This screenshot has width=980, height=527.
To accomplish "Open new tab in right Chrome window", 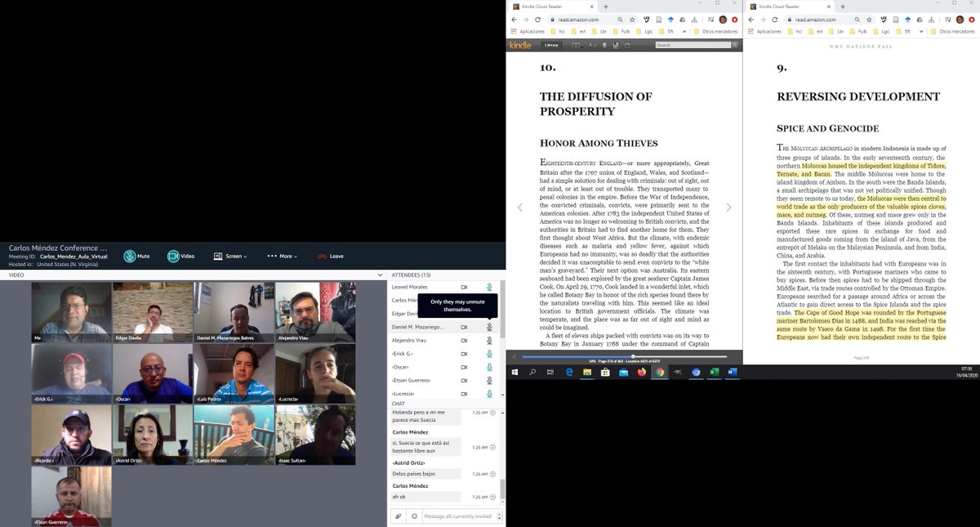I will pos(844,6).
